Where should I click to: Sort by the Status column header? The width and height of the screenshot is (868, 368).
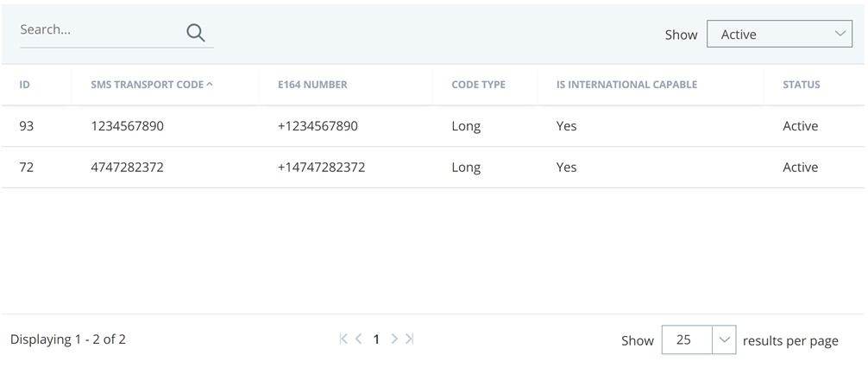coord(801,85)
